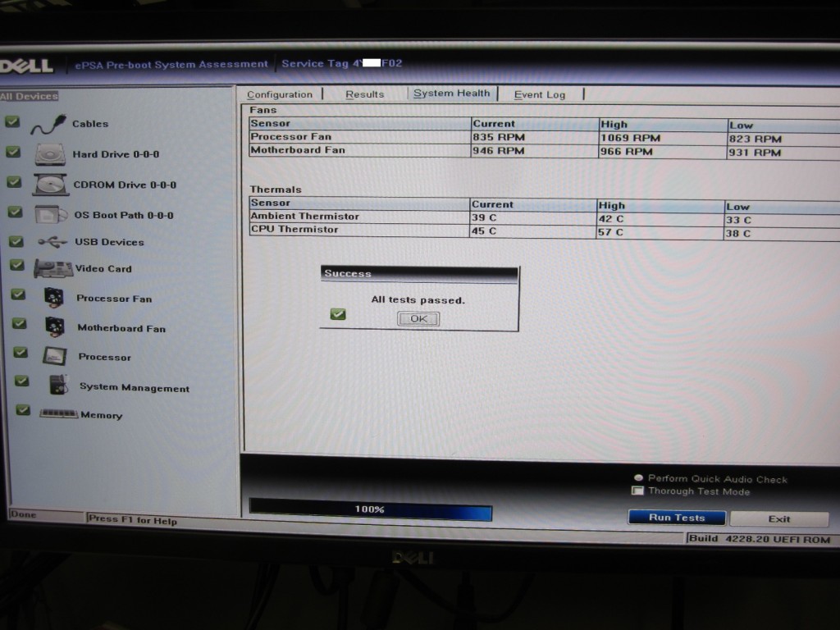Click the Thermals section heading
The height and width of the screenshot is (630, 840).
click(276, 189)
